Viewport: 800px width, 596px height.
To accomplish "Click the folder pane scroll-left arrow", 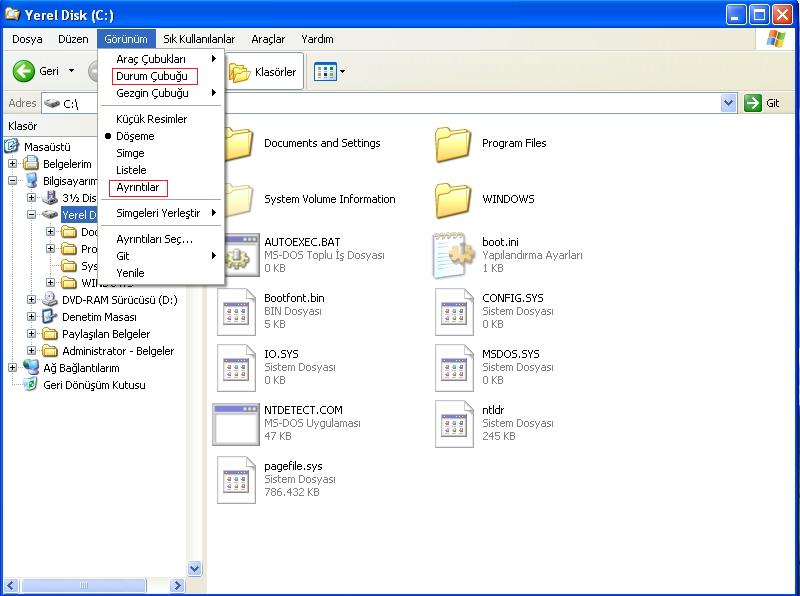I will coord(11,585).
